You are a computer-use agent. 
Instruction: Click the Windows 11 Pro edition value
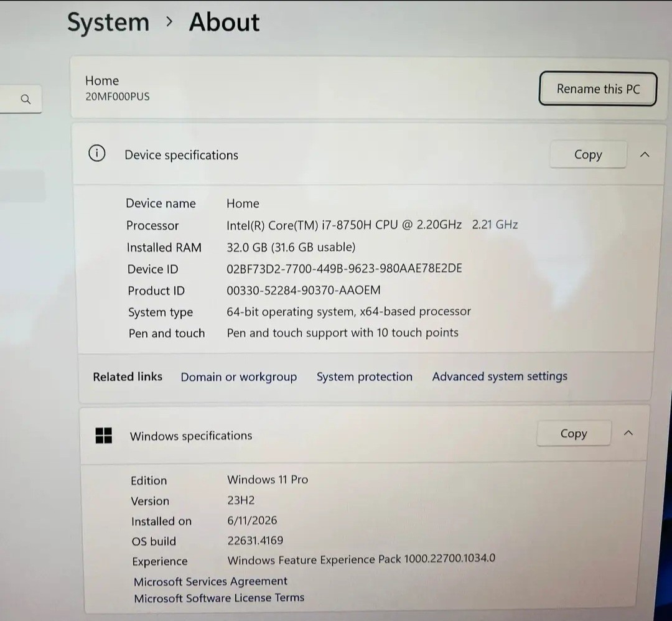pos(268,479)
